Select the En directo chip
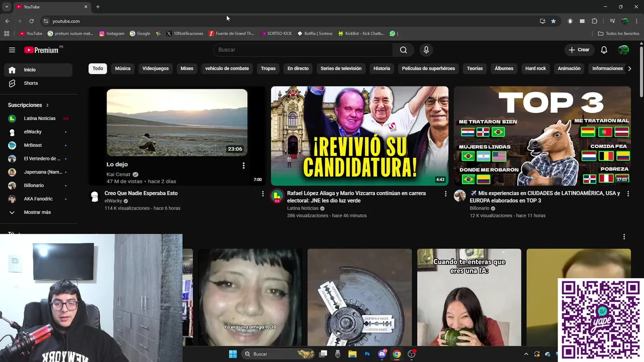Screen dimensions: 644x362 tap(298, 68)
